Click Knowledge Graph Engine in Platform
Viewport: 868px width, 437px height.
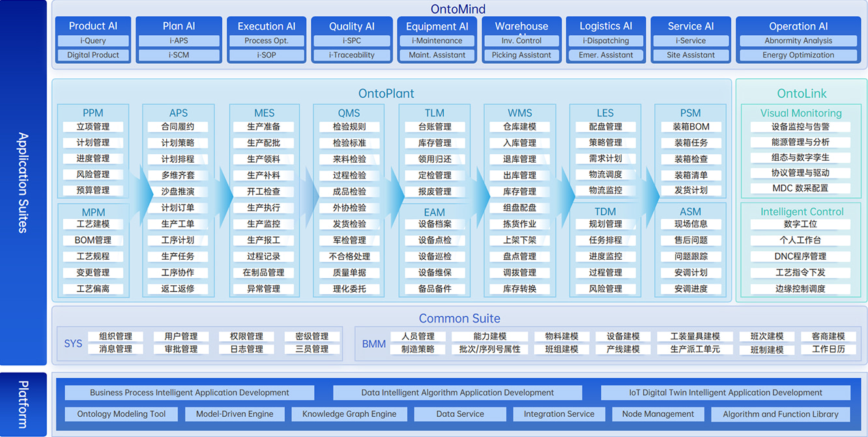[x=349, y=414]
